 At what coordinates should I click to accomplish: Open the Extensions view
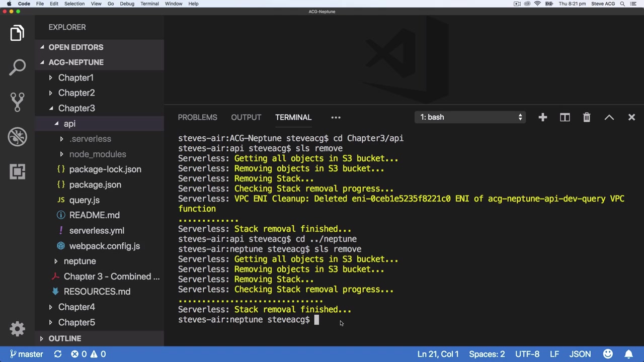pyautogui.click(x=17, y=171)
